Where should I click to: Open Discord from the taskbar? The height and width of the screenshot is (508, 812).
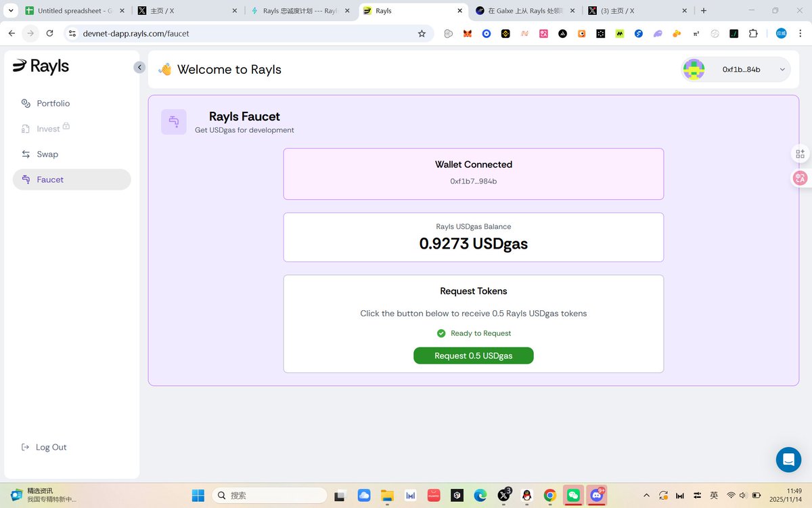(596, 496)
